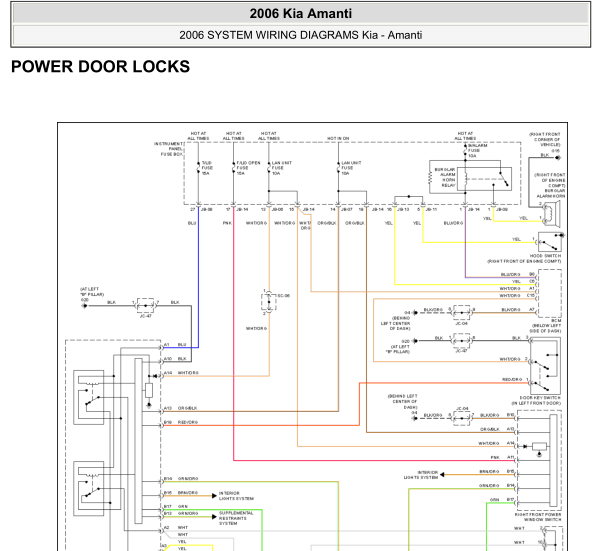
Task: Click the pink PNK wire line
Action: click(x=233, y=333)
